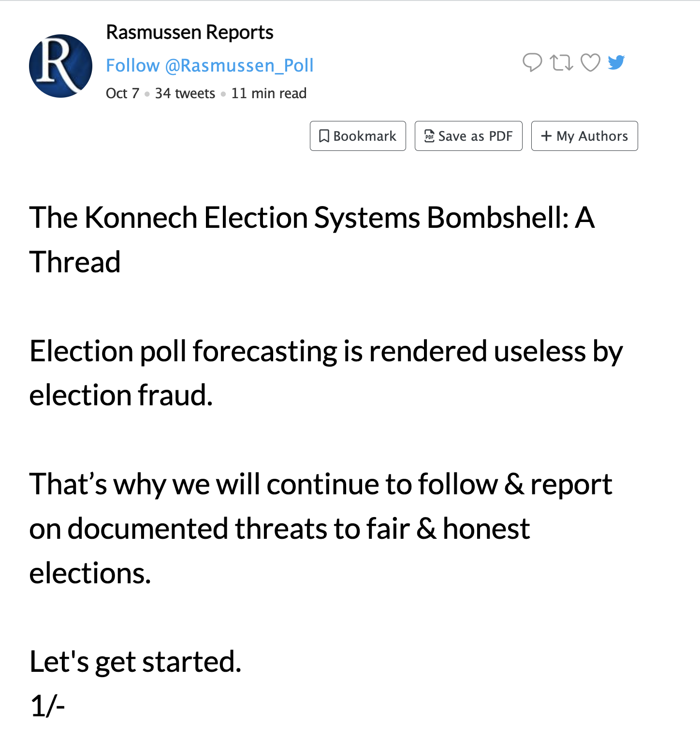The image size is (700, 740).
Task: Save the thread as PDF
Action: tap(468, 136)
